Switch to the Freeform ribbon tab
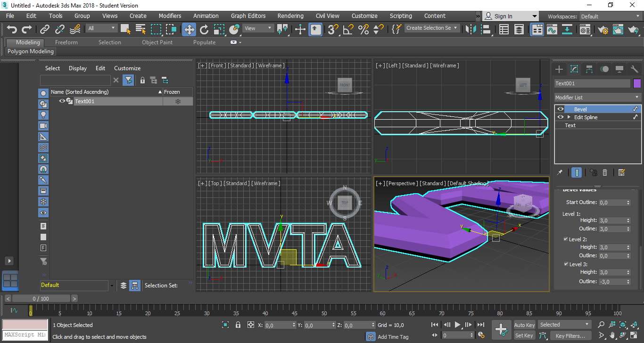Image resolution: width=644 pixels, height=343 pixels. click(66, 42)
